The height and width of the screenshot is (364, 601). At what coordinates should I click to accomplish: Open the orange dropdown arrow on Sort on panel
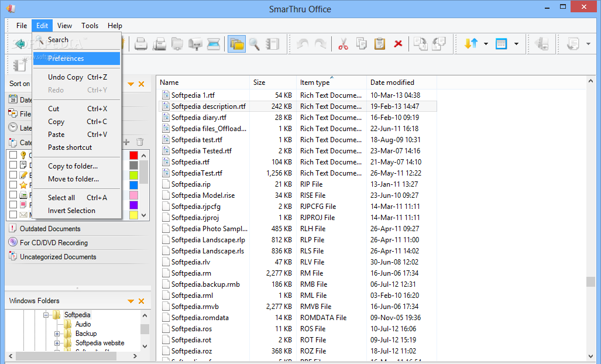click(130, 84)
